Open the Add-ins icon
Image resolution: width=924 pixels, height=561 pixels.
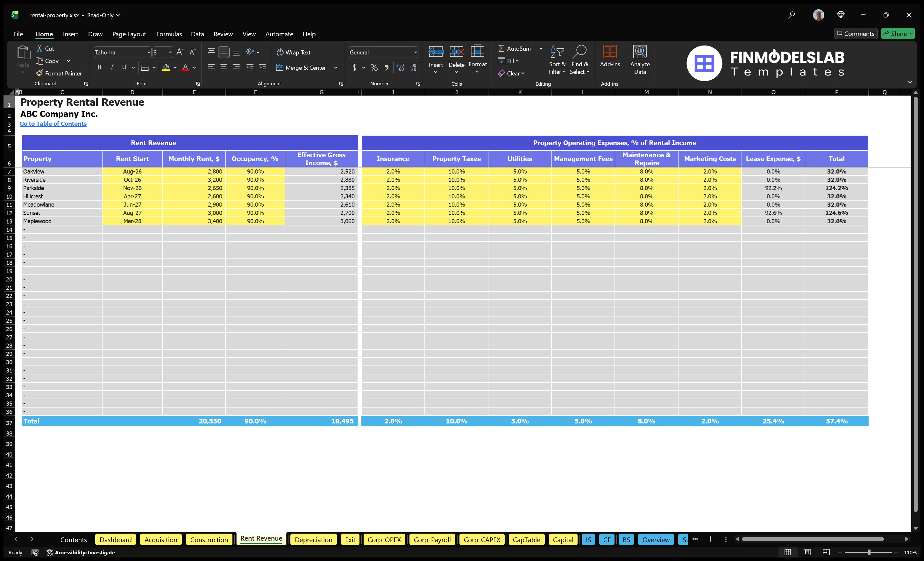pyautogui.click(x=610, y=52)
